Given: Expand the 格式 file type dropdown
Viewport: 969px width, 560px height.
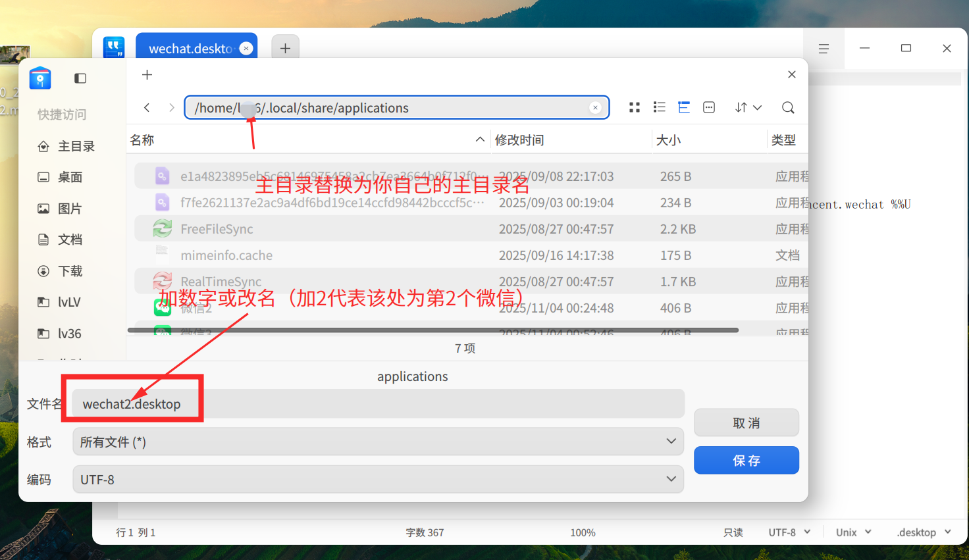Looking at the screenshot, I should coord(378,442).
